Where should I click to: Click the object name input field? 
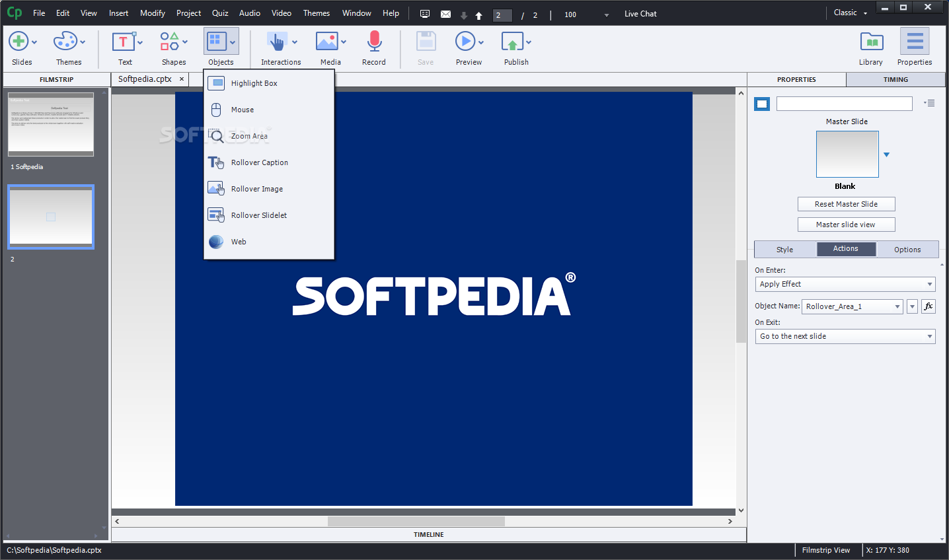click(x=844, y=104)
